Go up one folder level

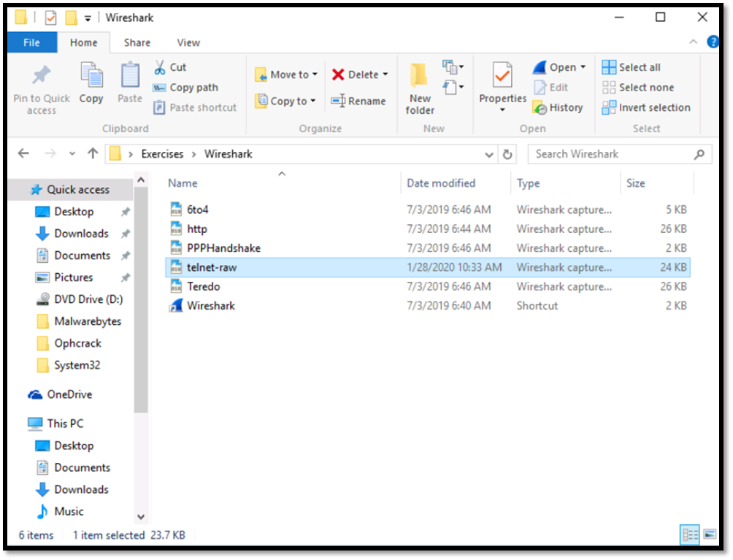click(93, 153)
